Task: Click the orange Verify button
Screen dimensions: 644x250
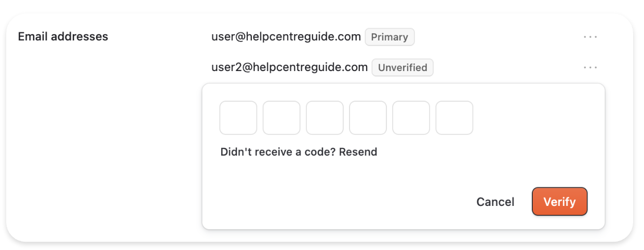Action: 559,201
